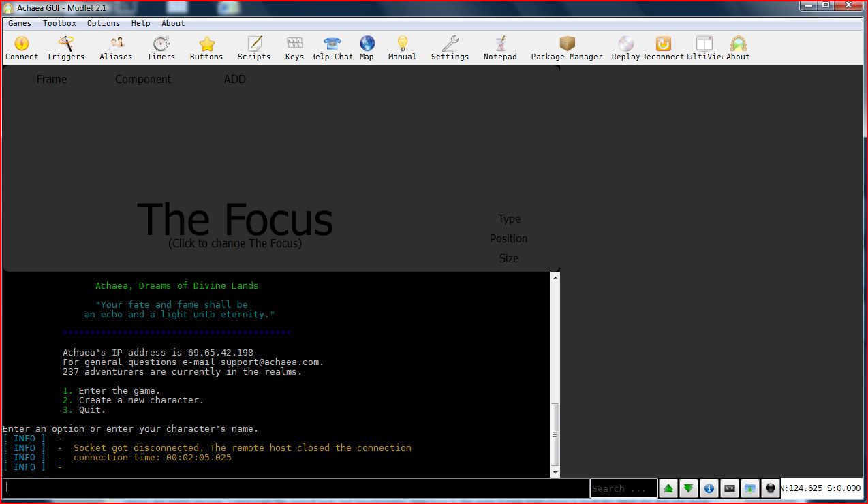Open the Notepad tool
Screen dimensions: 868x504
tap(500, 48)
